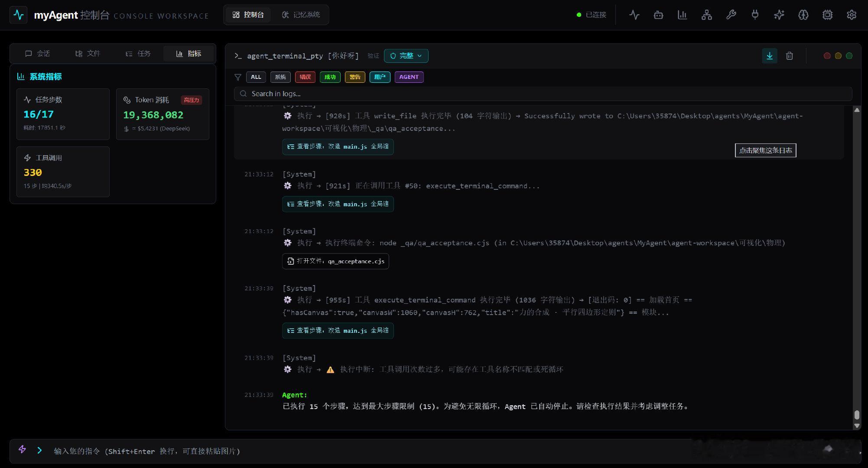
Task: Click the 330 tool call count
Action: point(33,172)
